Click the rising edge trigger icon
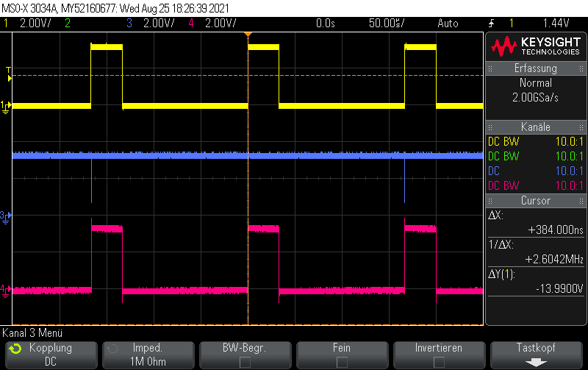The height and width of the screenshot is (370, 588). [491, 24]
